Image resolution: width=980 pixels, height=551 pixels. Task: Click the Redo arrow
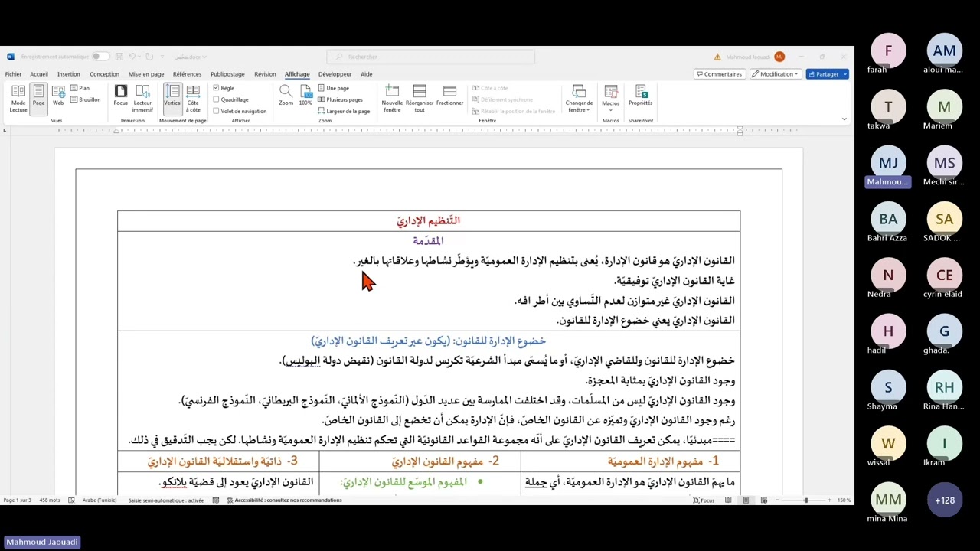click(x=149, y=57)
